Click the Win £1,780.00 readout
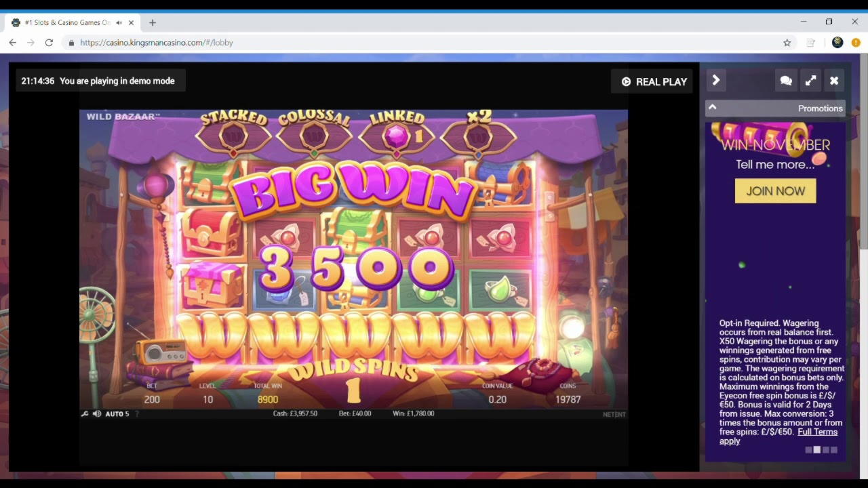868x488 pixels. (x=413, y=413)
